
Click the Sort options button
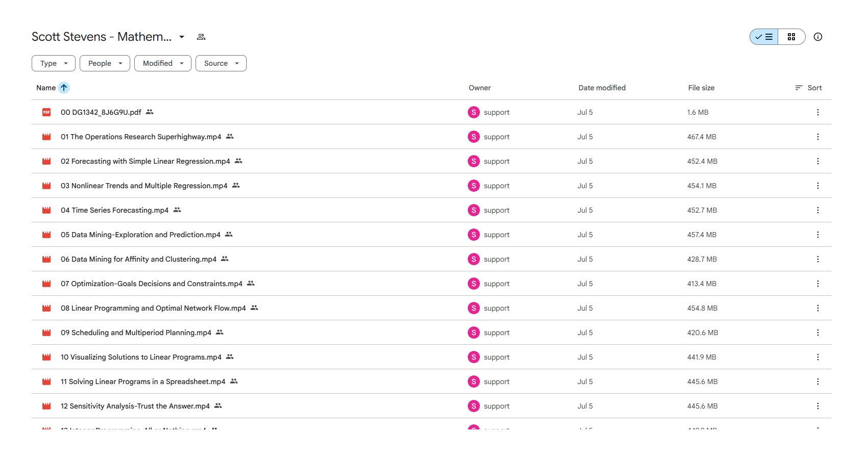(x=808, y=88)
